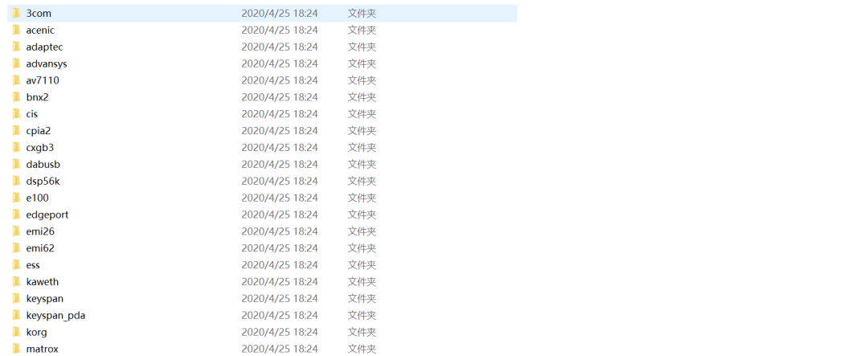Click the acenic folder icon

pyautogui.click(x=17, y=30)
